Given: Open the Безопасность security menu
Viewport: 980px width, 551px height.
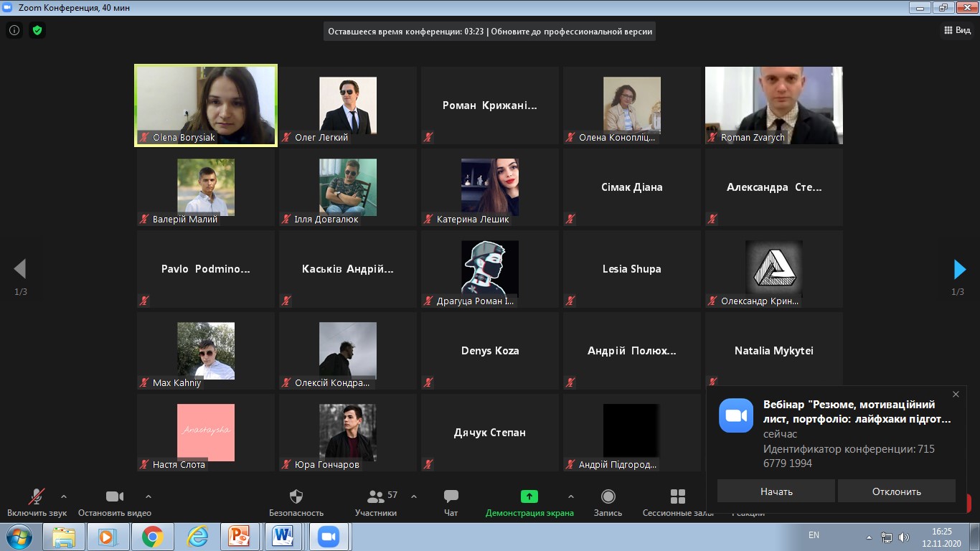Looking at the screenshot, I should click(x=296, y=503).
